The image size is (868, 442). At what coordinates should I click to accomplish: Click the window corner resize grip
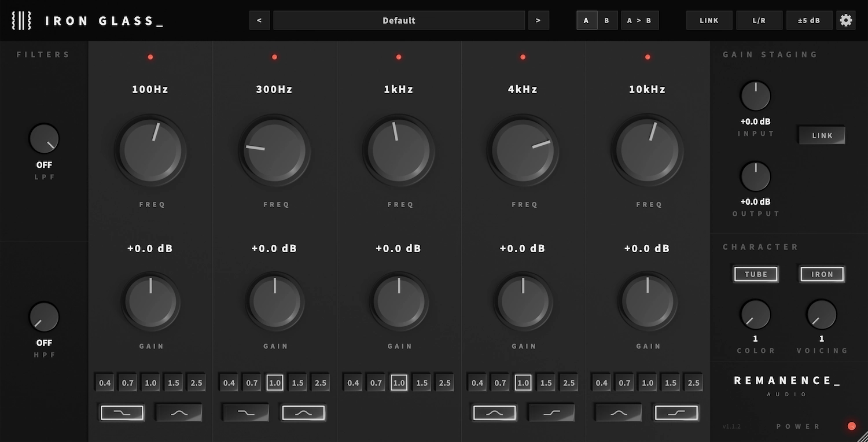tap(863, 437)
